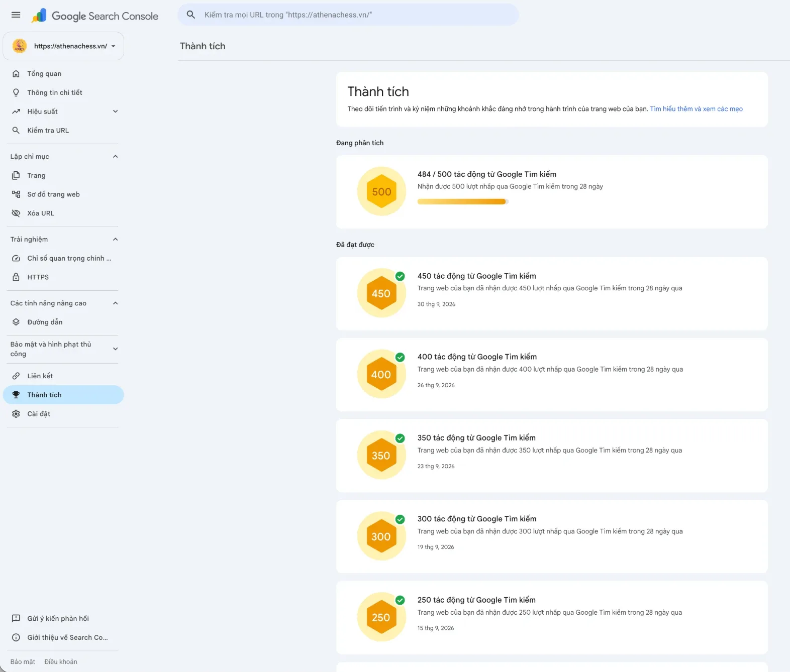Click the Cài đặt gear icon

click(x=16, y=414)
